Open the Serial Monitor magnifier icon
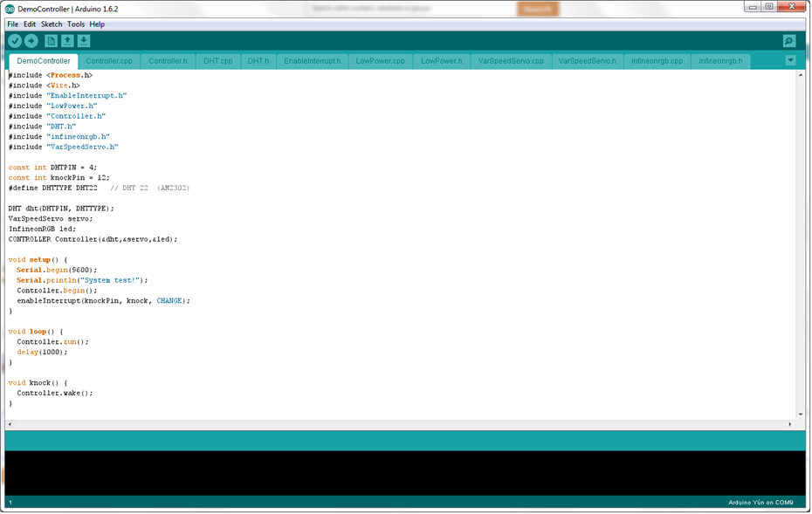Viewport: 812px width, 514px height. (789, 41)
